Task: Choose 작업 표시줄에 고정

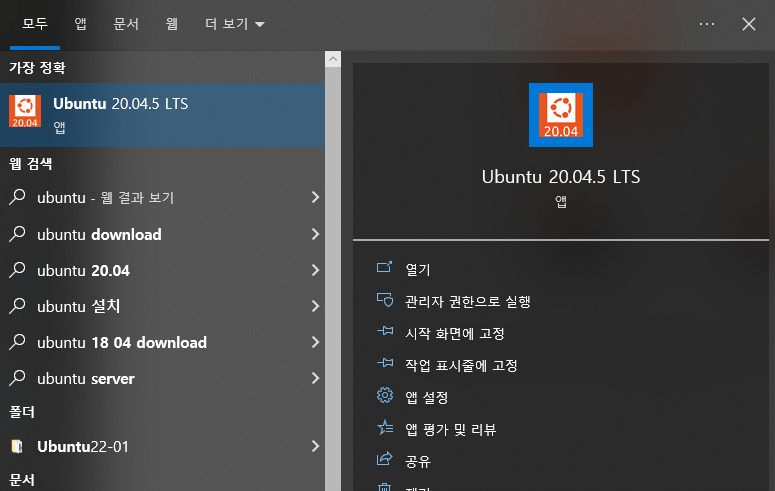Action: (461, 365)
